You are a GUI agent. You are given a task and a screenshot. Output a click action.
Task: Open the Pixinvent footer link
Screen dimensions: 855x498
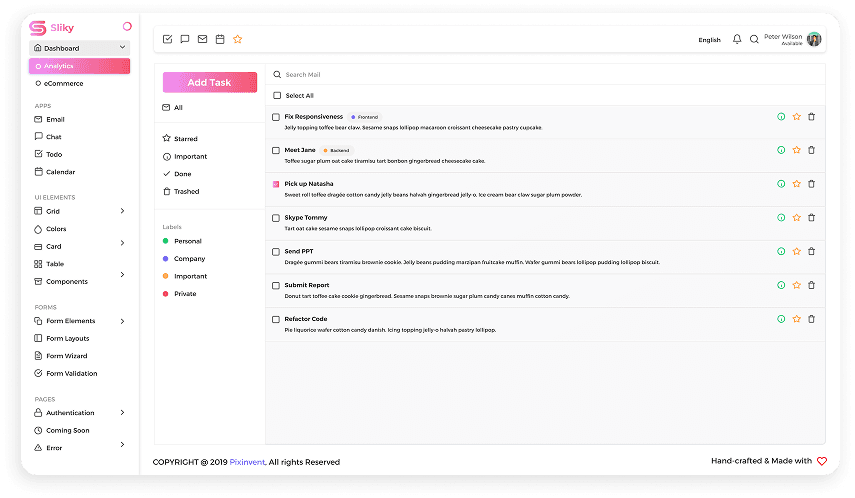[x=247, y=462]
